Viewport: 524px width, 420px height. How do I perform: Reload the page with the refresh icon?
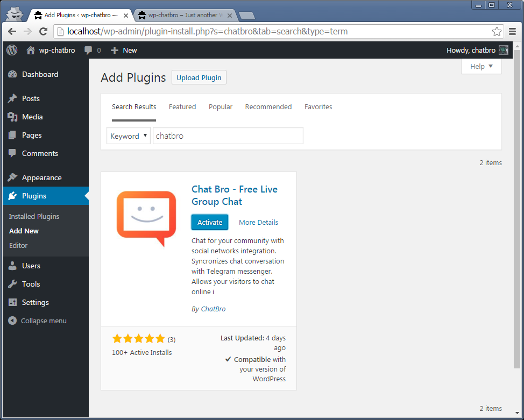(x=44, y=31)
